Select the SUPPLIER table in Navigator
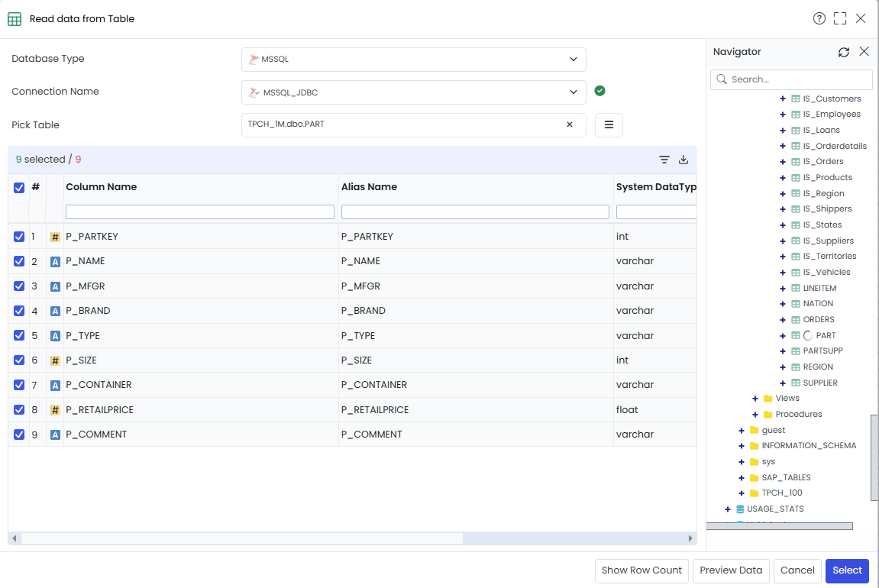 (820, 383)
